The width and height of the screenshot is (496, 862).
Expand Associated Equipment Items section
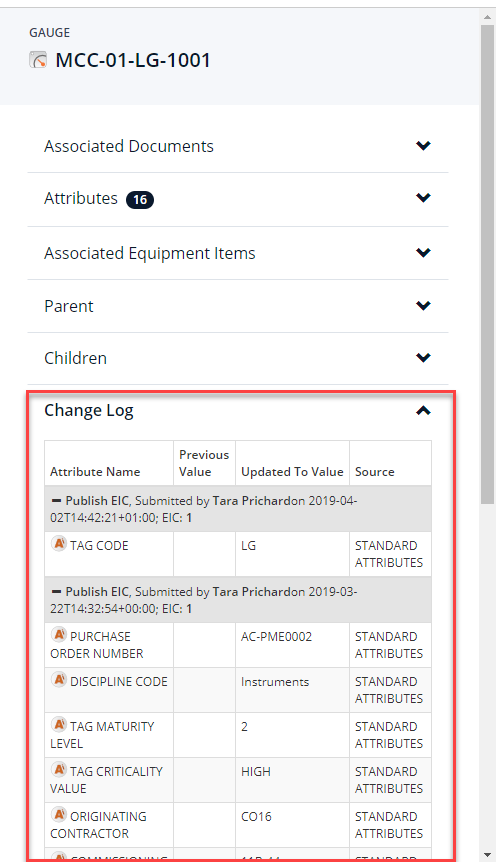point(423,253)
